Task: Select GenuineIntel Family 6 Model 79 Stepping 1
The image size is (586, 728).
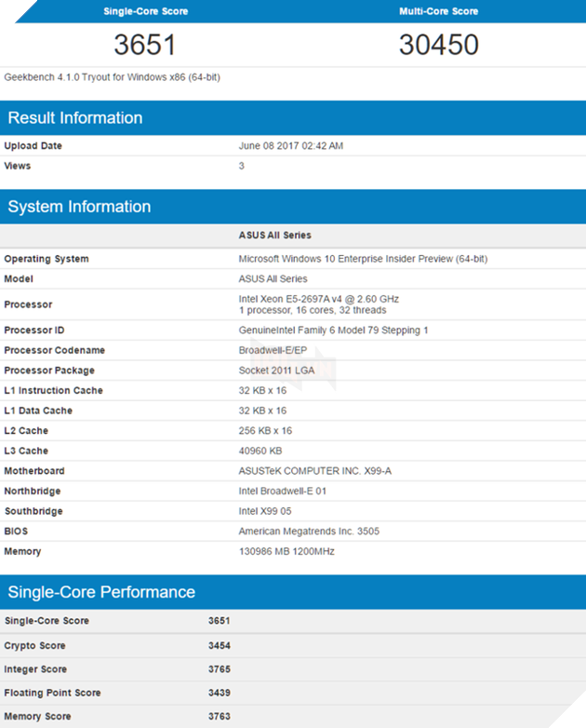Action: [x=333, y=330]
